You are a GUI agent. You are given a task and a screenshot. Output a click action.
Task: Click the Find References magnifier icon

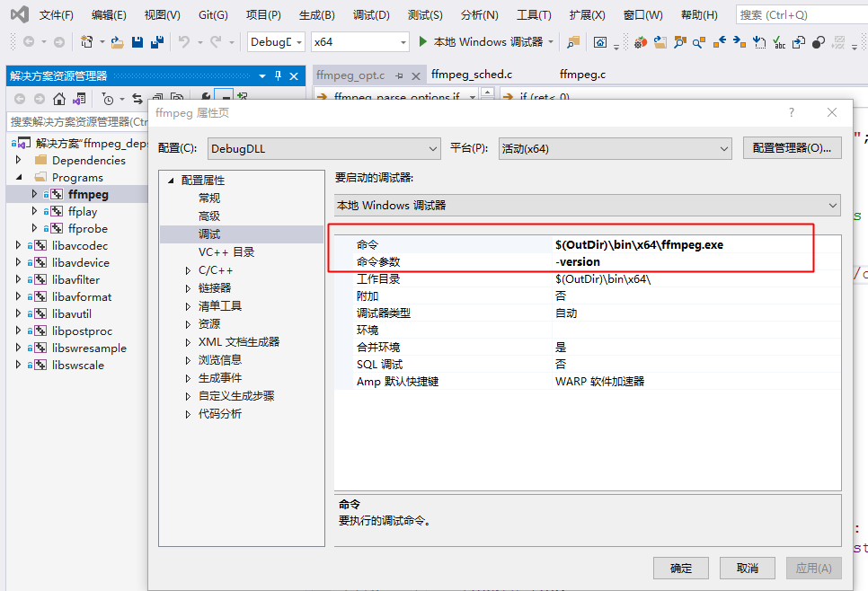pyautogui.click(x=698, y=42)
